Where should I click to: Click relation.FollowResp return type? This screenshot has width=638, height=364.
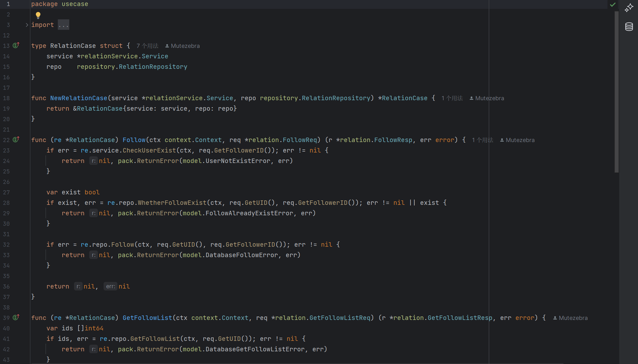tap(376, 140)
